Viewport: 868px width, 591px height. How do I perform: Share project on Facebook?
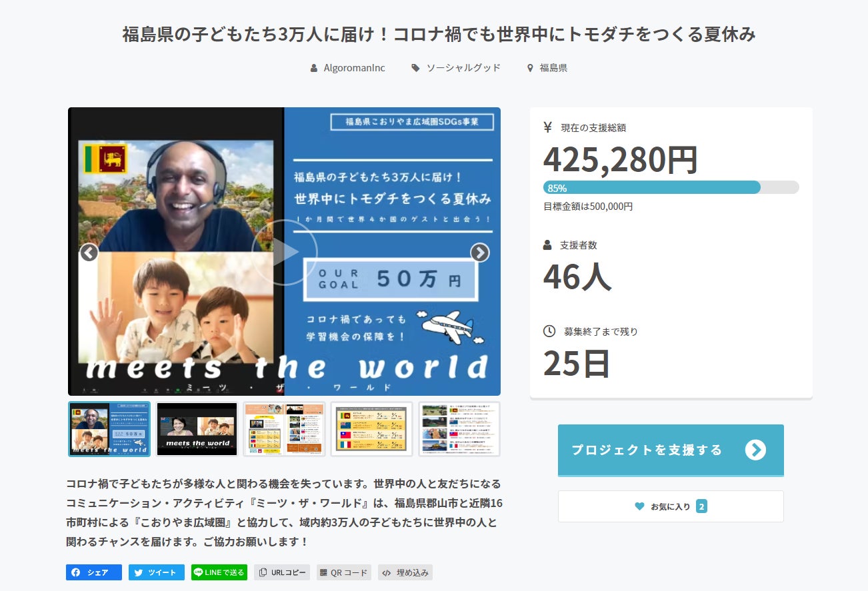tap(94, 572)
